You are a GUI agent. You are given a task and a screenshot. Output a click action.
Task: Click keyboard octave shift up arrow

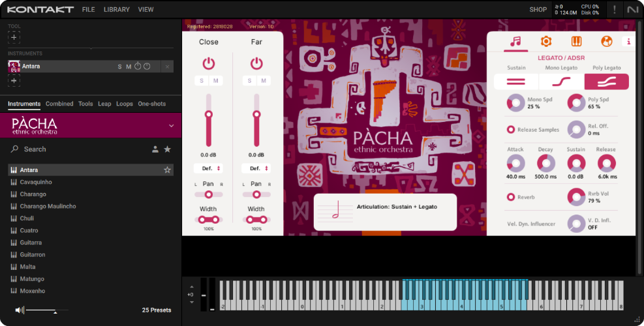coord(191,287)
